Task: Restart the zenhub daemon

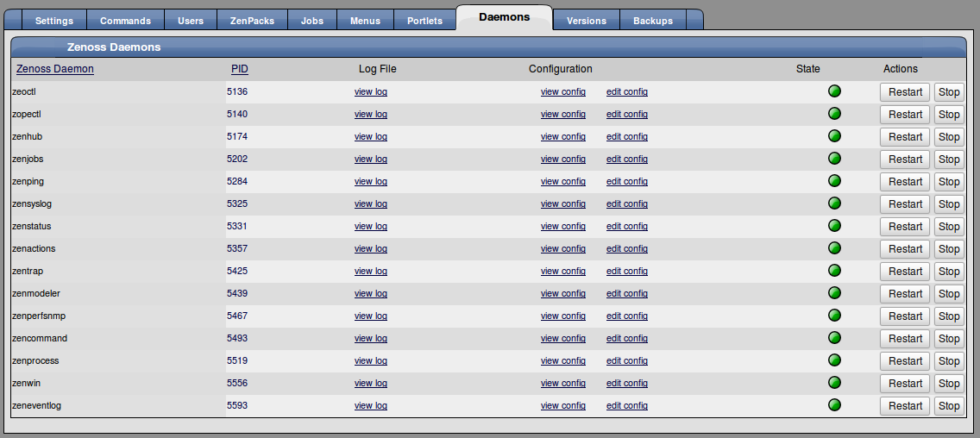Action: coord(905,137)
